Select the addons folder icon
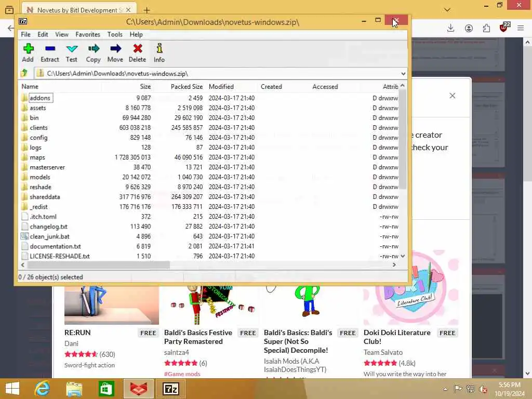Screen dimensions: 532x399 pyautogui.click(x=24, y=98)
